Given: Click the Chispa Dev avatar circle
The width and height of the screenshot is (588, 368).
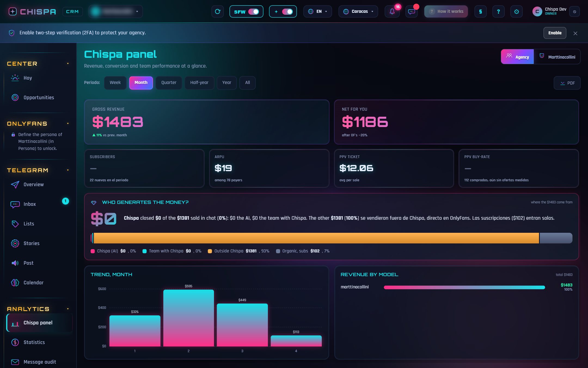Looking at the screenshot, I should click(537, 11).
